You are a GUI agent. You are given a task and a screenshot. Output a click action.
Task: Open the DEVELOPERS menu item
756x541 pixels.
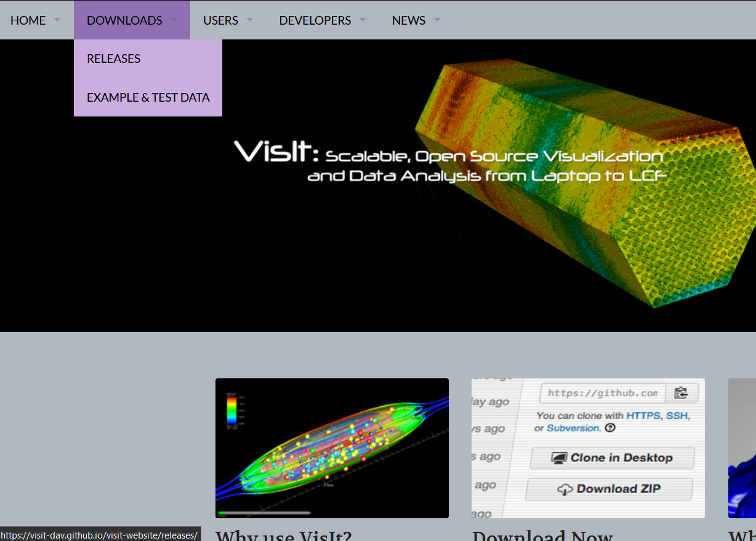click(315, 20)
